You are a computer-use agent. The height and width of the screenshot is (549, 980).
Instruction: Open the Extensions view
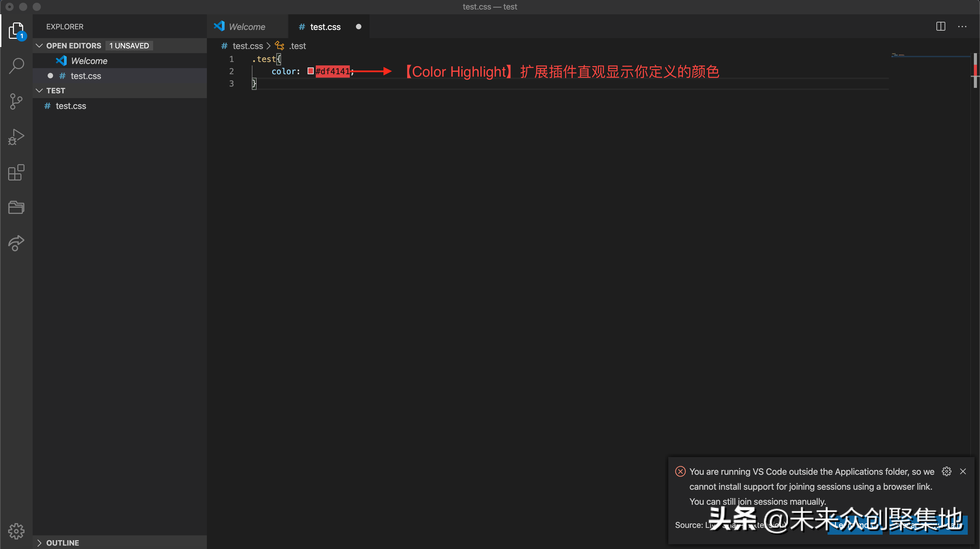(x=16, y=172)
